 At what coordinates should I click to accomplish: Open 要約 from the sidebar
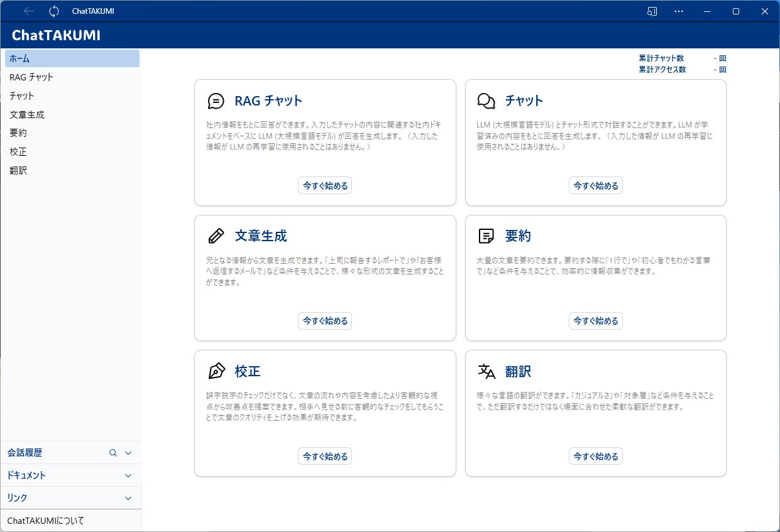click(x=72, y=133)
